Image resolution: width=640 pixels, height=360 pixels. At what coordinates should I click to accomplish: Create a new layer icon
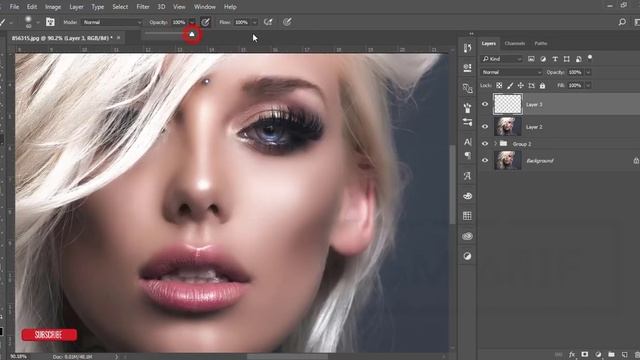click(x=624, y=355)
